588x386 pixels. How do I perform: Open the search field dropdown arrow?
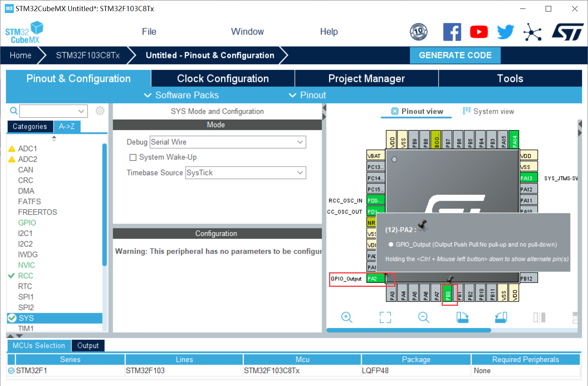81,111
